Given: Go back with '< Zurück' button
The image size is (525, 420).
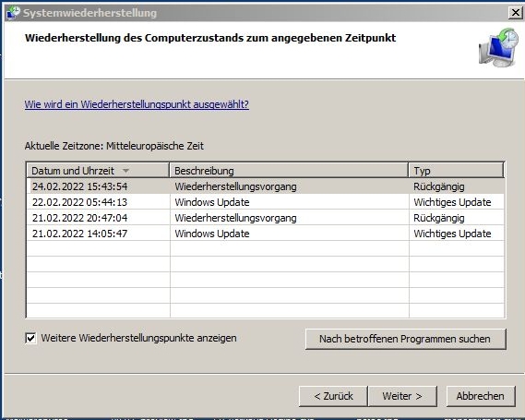Looking at the screenshot, I should coord(333,396).
